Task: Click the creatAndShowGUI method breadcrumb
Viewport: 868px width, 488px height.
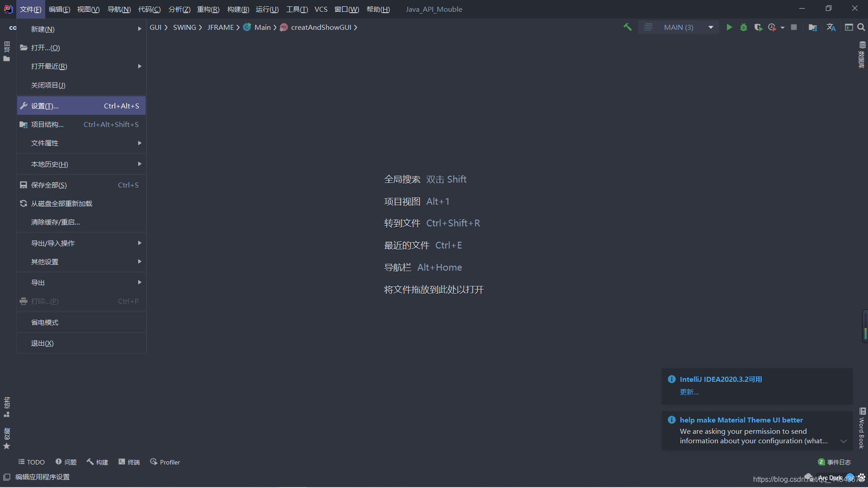Action: point(316,28)
